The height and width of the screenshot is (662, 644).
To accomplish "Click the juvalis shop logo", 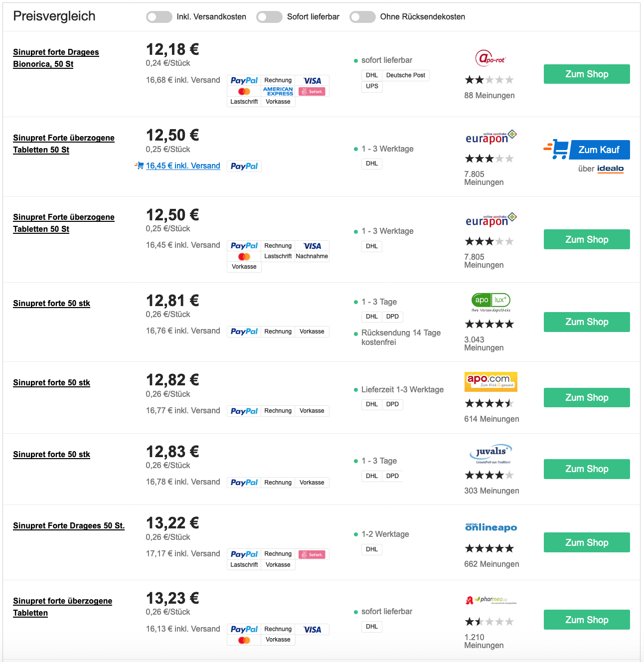I will 491,454.
